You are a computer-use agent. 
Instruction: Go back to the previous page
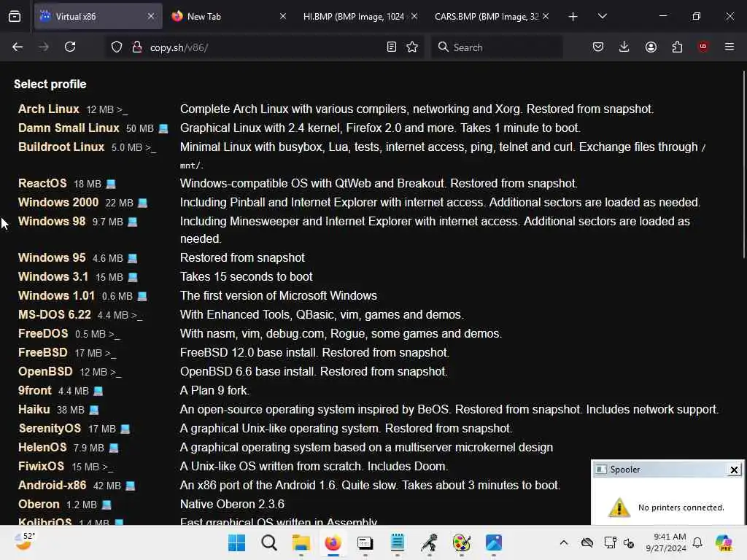[18, 47]
